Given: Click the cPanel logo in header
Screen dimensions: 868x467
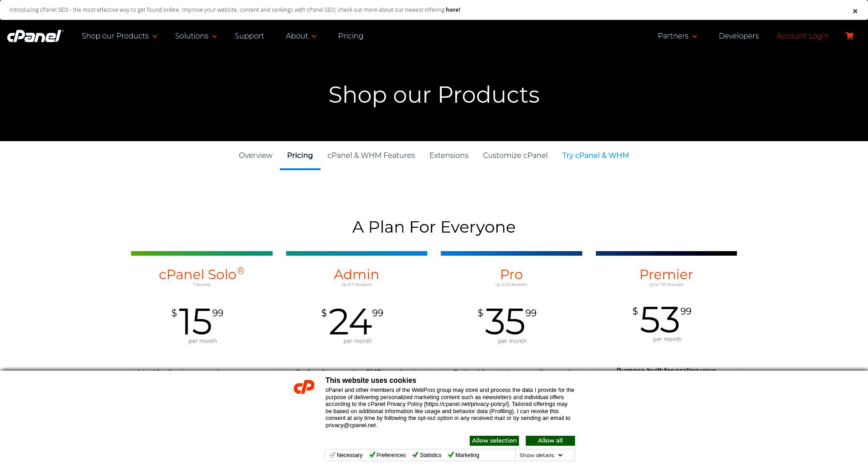Looking at the screenshot, I should [35, 36].
